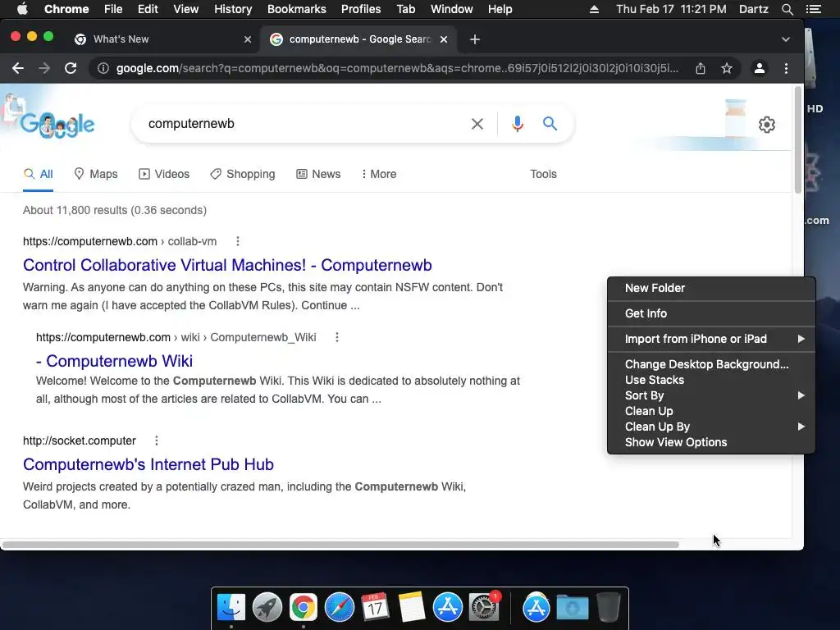The image size is (840, 630).
Task: Open the History menu
Action: point(233,9)
